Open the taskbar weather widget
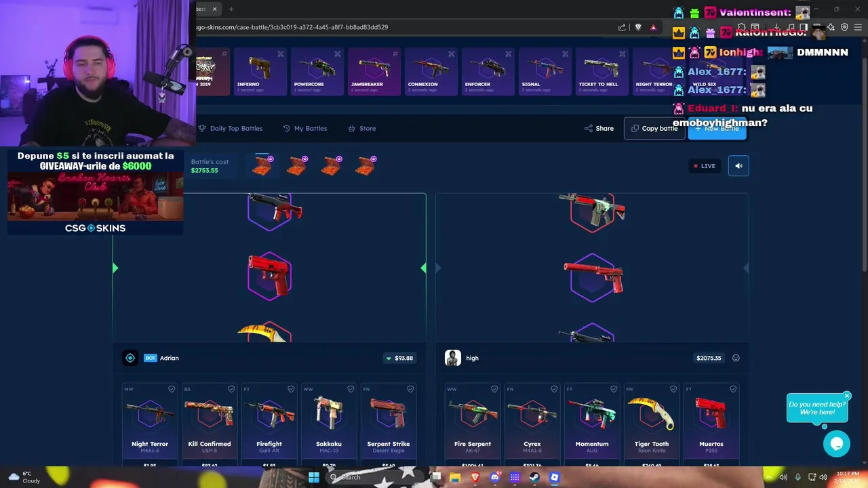868x488 pixels. tap(24, 477)
